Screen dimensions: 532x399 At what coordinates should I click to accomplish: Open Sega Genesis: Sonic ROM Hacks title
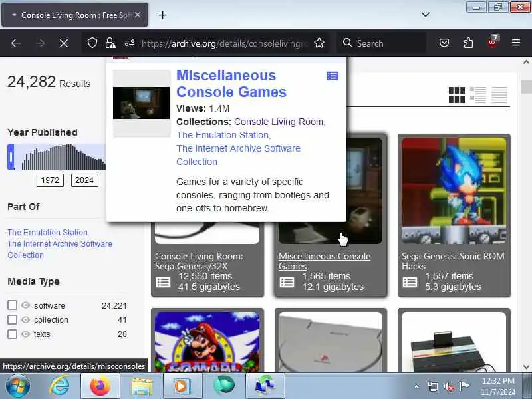453,261
